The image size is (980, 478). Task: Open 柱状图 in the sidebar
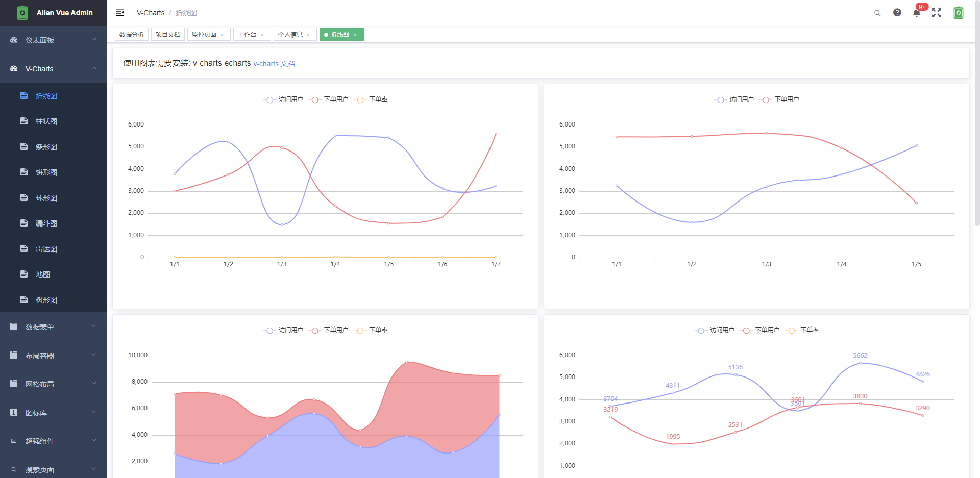(x=54, y=121)
